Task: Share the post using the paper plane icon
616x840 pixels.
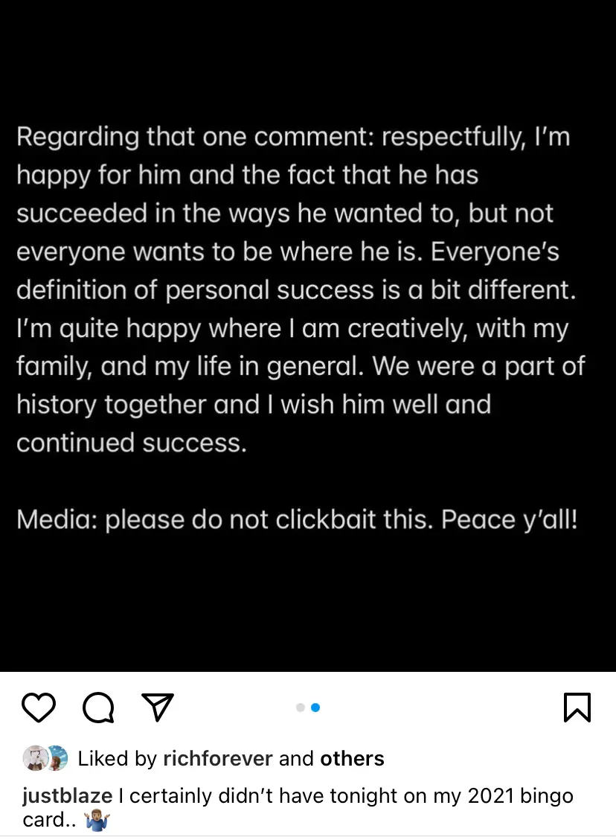Action: click(x=157, y=708)
